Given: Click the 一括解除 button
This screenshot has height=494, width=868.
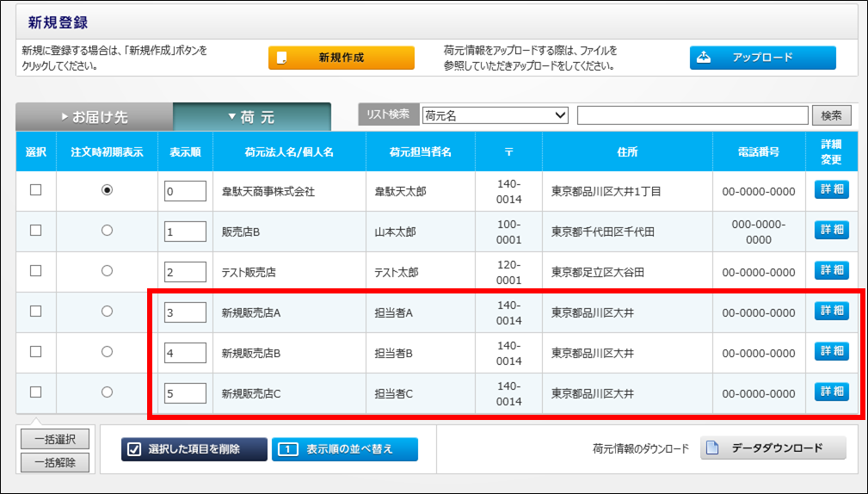Looking at the screenshot, I should click(55, 462).
